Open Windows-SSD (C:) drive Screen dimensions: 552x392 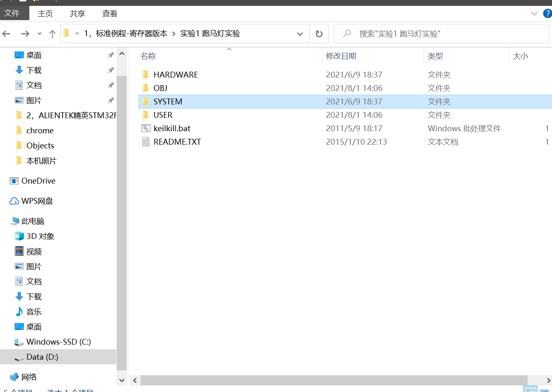pos(58,342)
